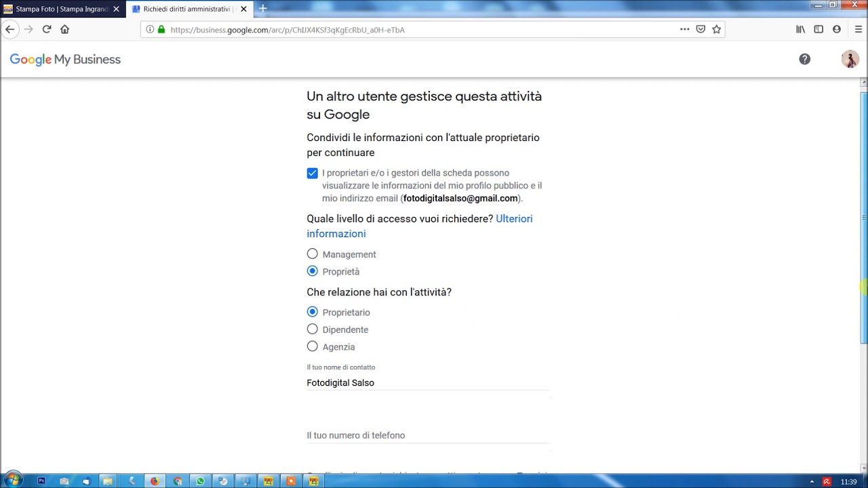
Task: Select the Agenzia radio button
Action: tap(312, 346)
